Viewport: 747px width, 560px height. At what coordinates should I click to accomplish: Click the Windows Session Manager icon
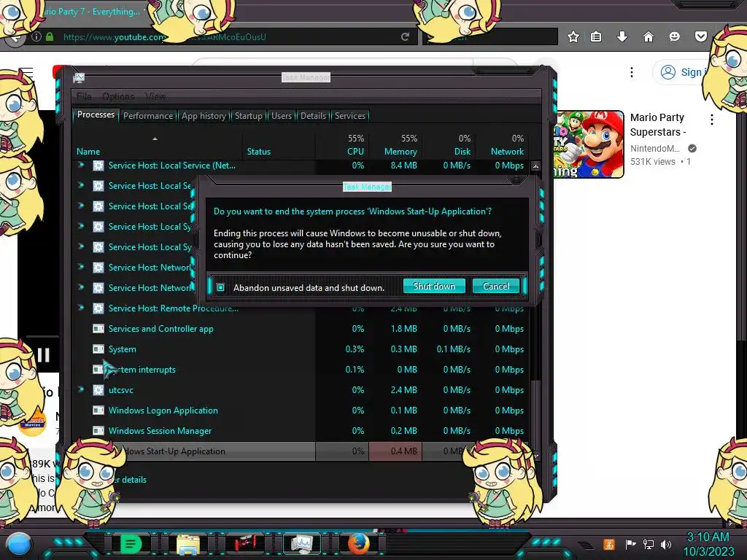pos(98,431)
